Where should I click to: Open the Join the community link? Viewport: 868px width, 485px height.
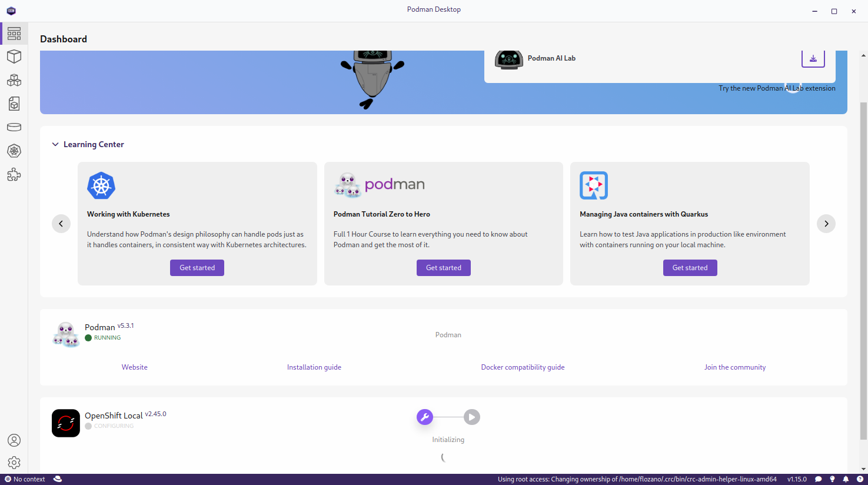735,367
